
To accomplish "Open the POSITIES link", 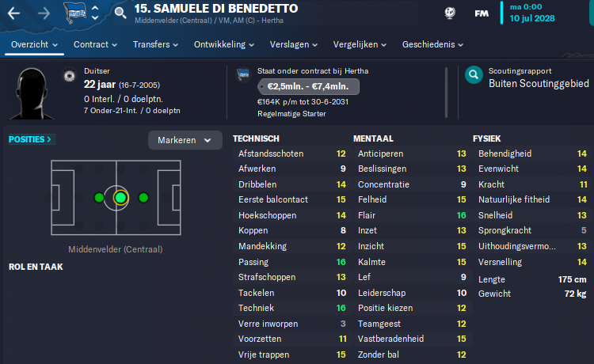I will tap(30, 139).
